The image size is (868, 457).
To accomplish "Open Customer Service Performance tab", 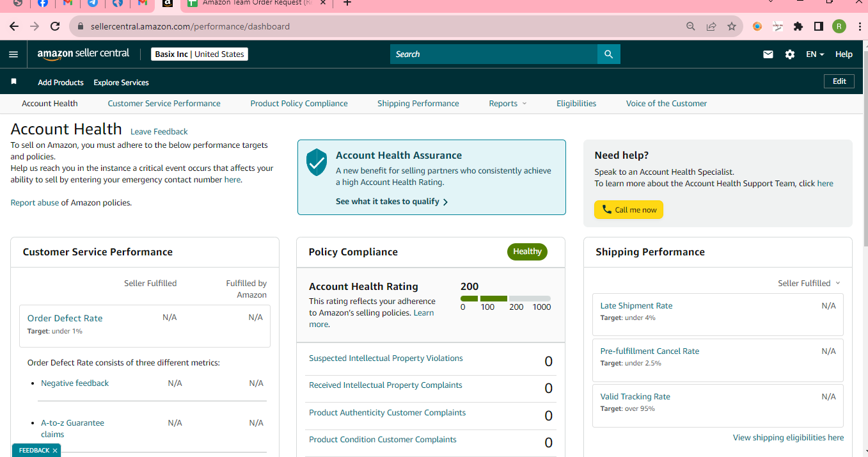I will click(164, 104).
